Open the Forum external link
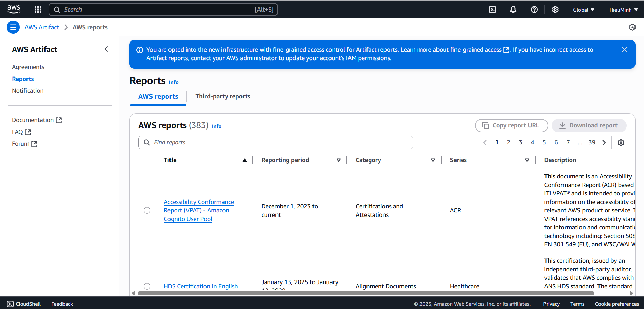This screenshot has height=309, width=644. pyautogui.click(x=24, y=144)
